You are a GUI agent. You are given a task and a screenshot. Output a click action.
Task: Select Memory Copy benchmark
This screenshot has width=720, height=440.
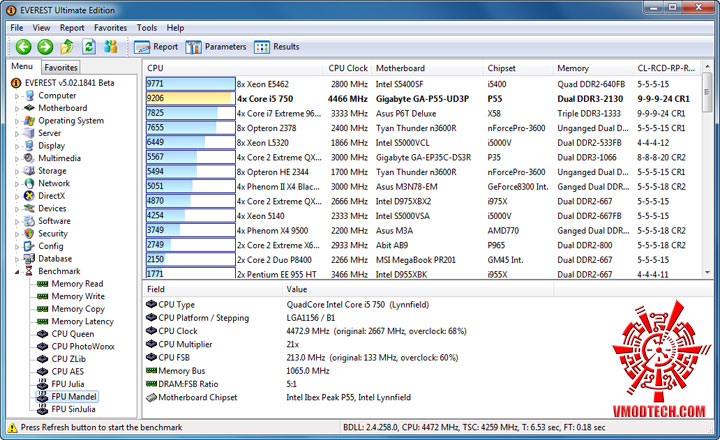pyautogui.click(x=78, y=309)
